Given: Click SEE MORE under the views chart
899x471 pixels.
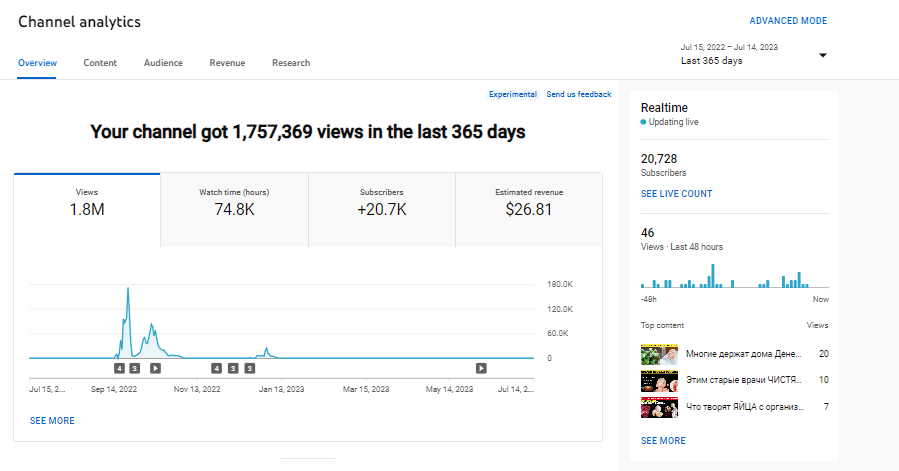Looking at the screenshot, I should pyautogui.click(x=52, y=421).
